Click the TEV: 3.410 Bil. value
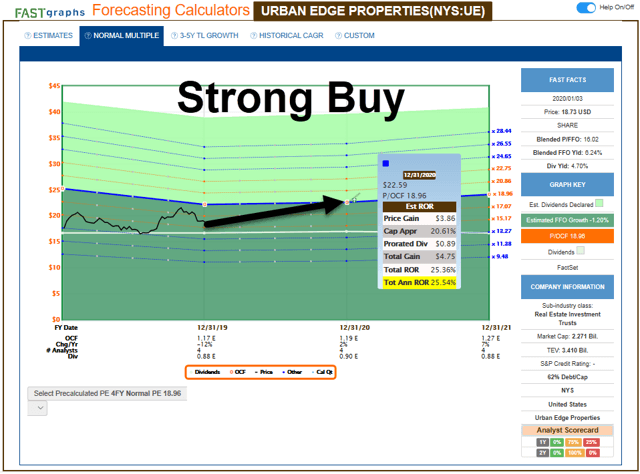This screenshot has height=474, width=640. point(567,350)
